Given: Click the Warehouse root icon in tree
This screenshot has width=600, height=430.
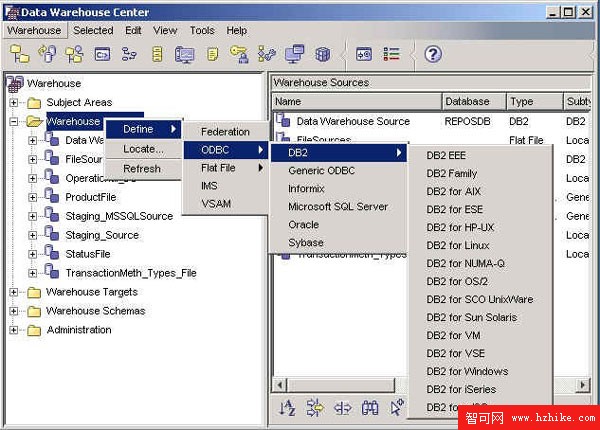Looking at the screenshot, I should pos(15,83).
